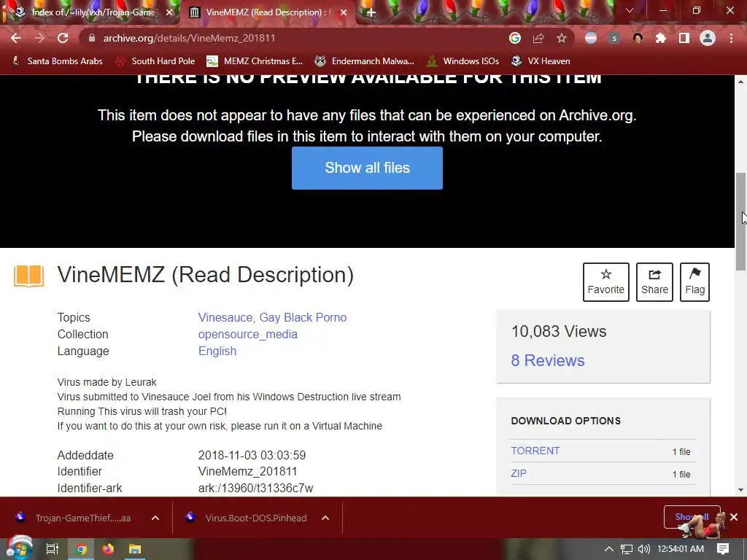
Task: Open File Explorer from the taskbar
Action: [135, 549]
